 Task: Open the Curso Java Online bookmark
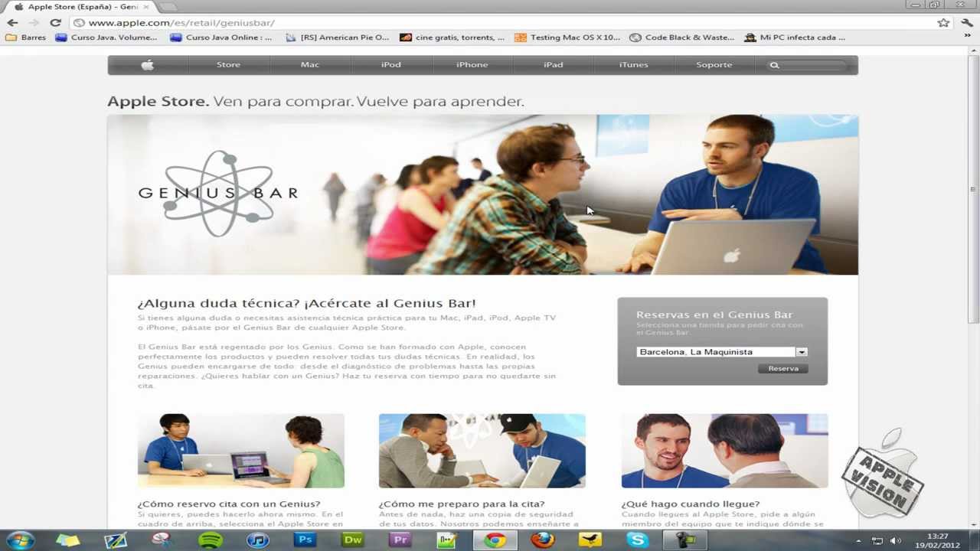[x=220, y=37]
